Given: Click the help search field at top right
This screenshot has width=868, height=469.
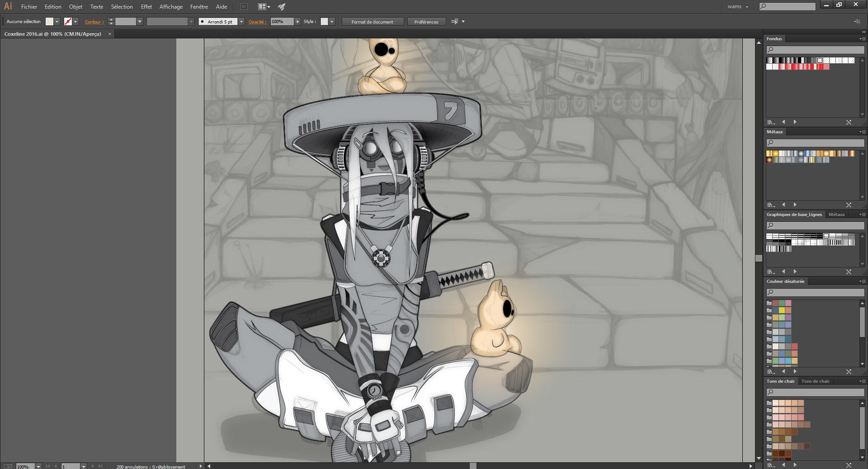Looking at the screenshot, I should coord(788,6).
